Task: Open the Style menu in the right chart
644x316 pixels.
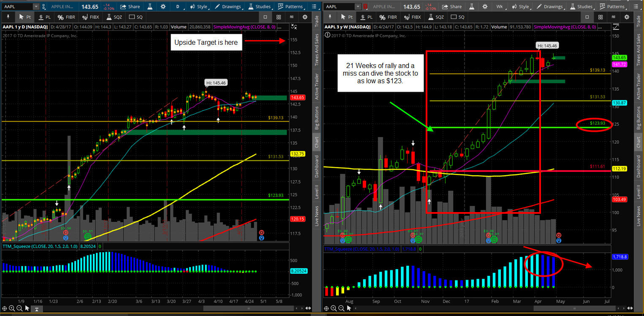Action: pyautogui.click(x=521, y=6)
